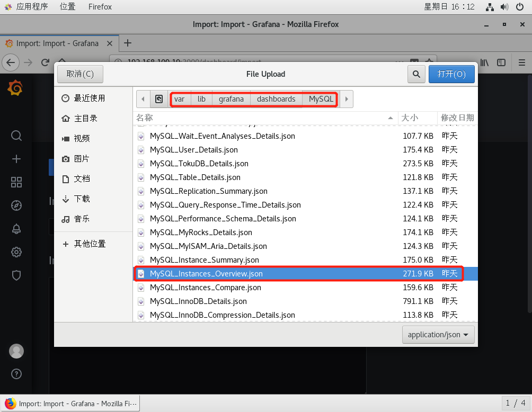Click Grafana sidebar create plus icon
Viewport: 532px width, 412px height.
(16, 159)
